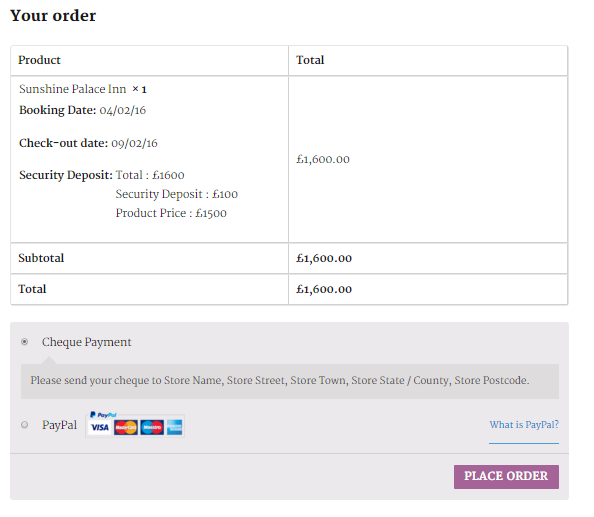Choose the PayPal payment label
The image size is (594, 517).
click(x=59, y=425)
